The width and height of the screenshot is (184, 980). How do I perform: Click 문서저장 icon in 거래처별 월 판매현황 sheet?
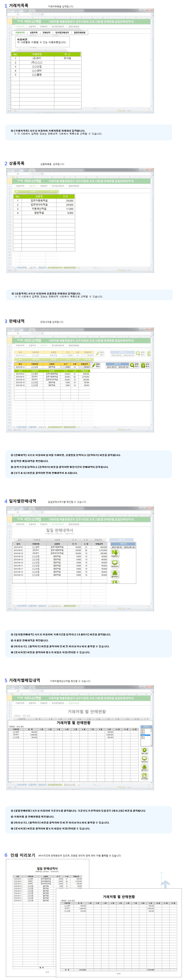click(x=144, y=776)
